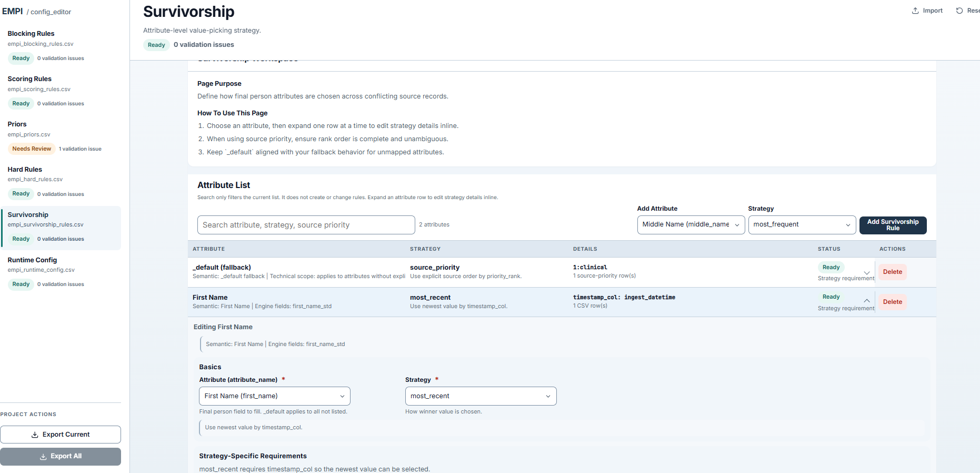Image resolution: width=980 pixels, height=473 pixels.
Task: Click the ATTRIBUTE column header
Action: pos(208,249)
